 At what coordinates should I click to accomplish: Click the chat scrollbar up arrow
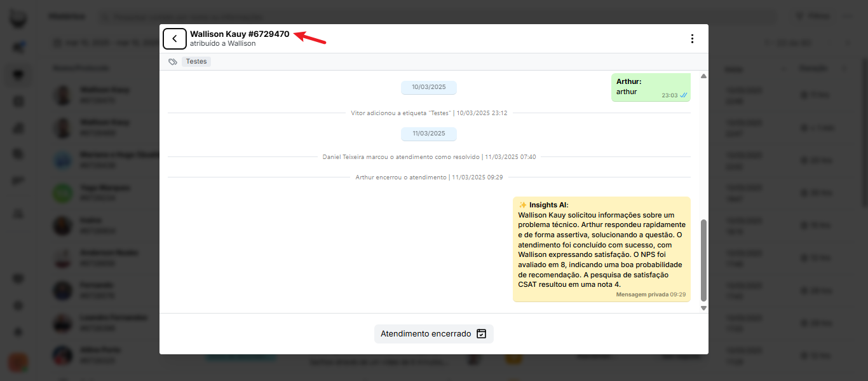click(703, 76)
